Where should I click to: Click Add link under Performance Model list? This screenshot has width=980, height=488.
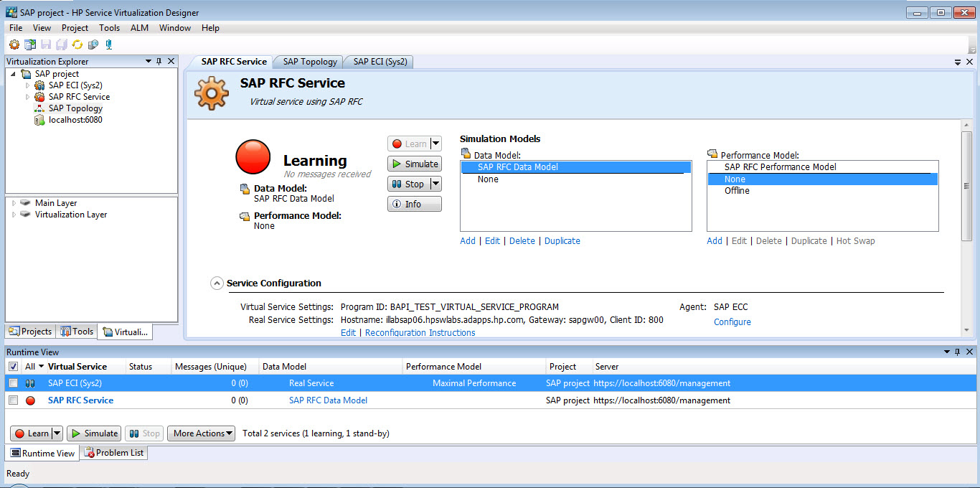click(715, 241)
